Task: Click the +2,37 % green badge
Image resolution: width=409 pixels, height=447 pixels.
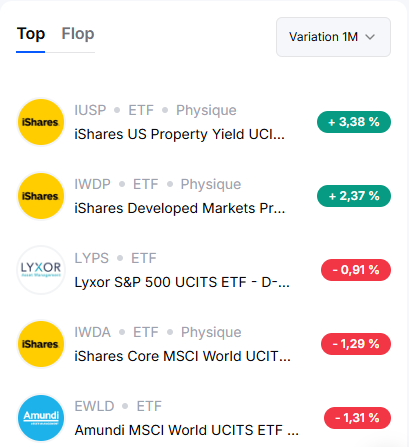Action: [x=354, y=196]
